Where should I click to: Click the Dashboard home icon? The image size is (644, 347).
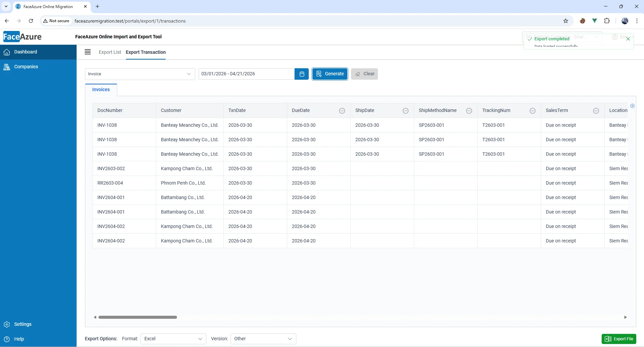pyautogui.click(x=7, y=52)
